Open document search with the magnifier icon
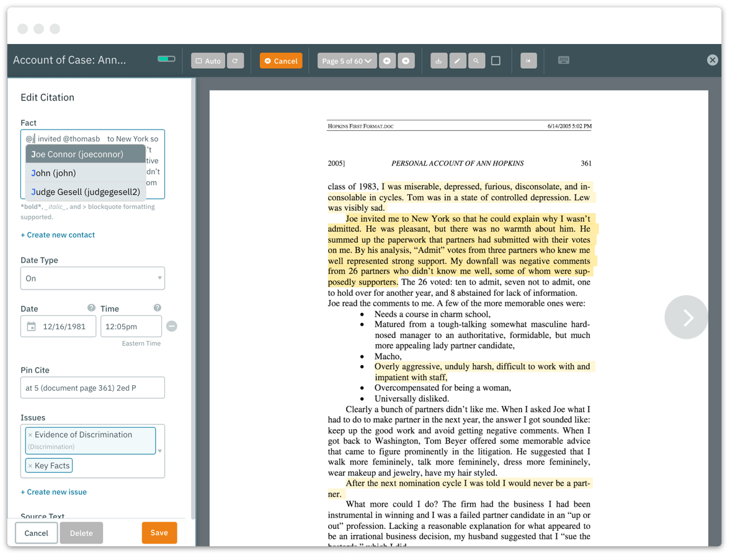Viewport: 730px width, 560px height. tap(476, 60)
